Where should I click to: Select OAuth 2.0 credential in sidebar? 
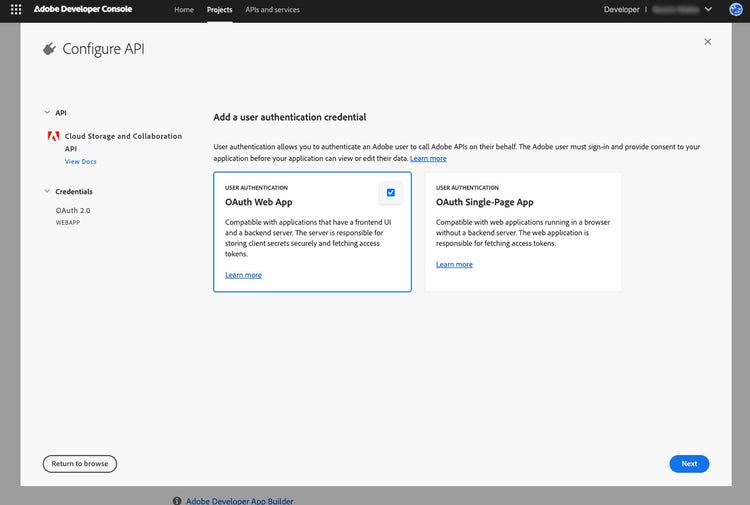pyautogui.click(x=73, y=210)
